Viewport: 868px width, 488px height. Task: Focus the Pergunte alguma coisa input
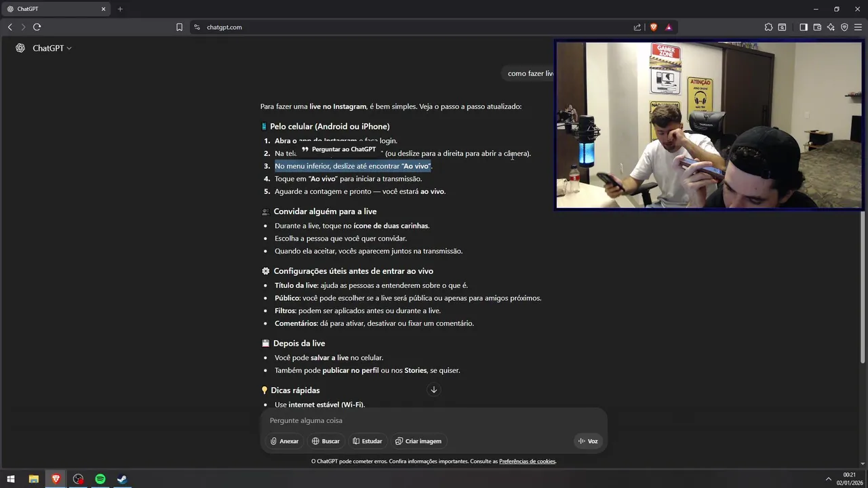tap(434, 420)
